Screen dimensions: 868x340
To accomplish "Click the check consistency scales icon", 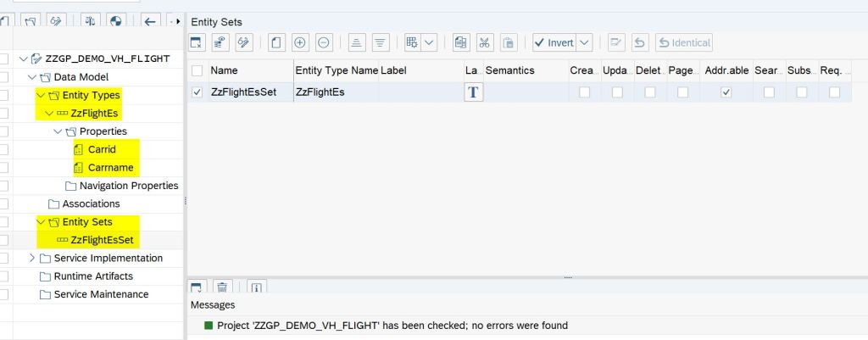I will (x=90, y=21).
